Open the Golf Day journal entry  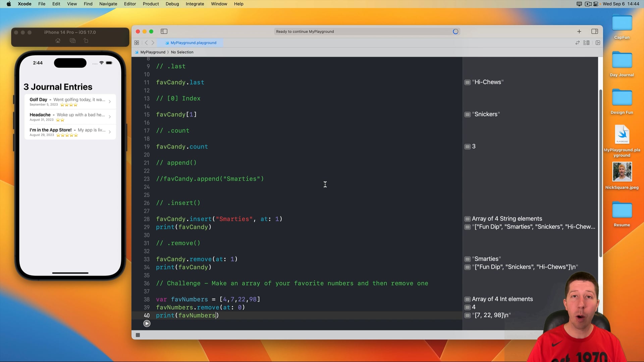(70, 102)
